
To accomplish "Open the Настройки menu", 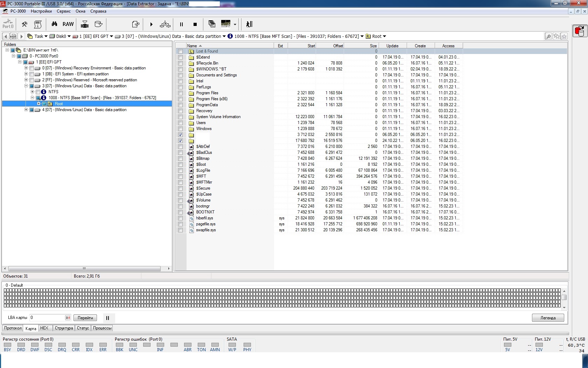I will 41,11.
